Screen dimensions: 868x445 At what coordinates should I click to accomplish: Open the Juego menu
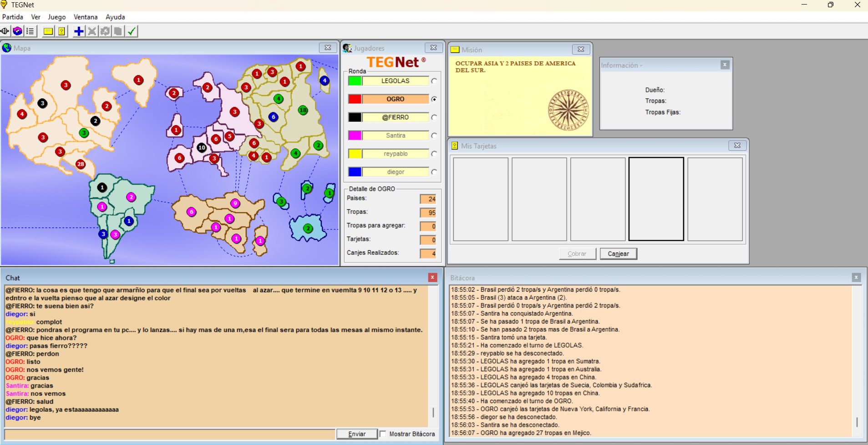click(57, 17)
